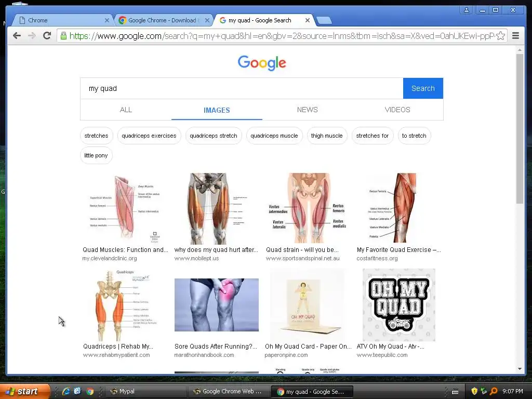
Task: Close the 'Chrome' tab
Action: pos(107,20)
